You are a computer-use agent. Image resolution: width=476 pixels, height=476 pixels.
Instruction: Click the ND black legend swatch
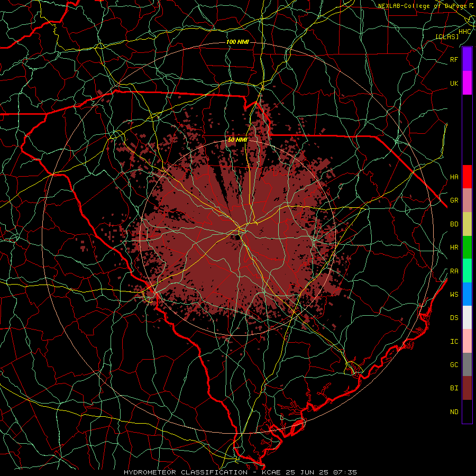pos(467,411)
